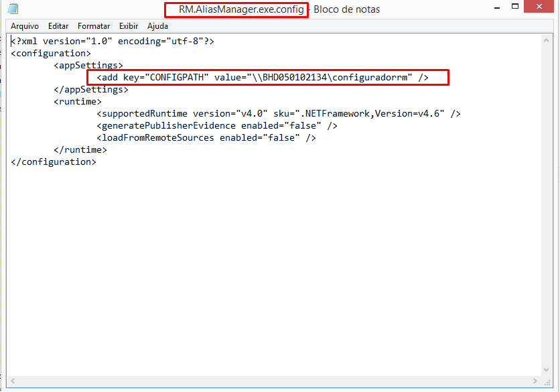Open the Exibir menu
Viewport: 560px width, 392px height.
pyautogui.click(x=129, y=26)
